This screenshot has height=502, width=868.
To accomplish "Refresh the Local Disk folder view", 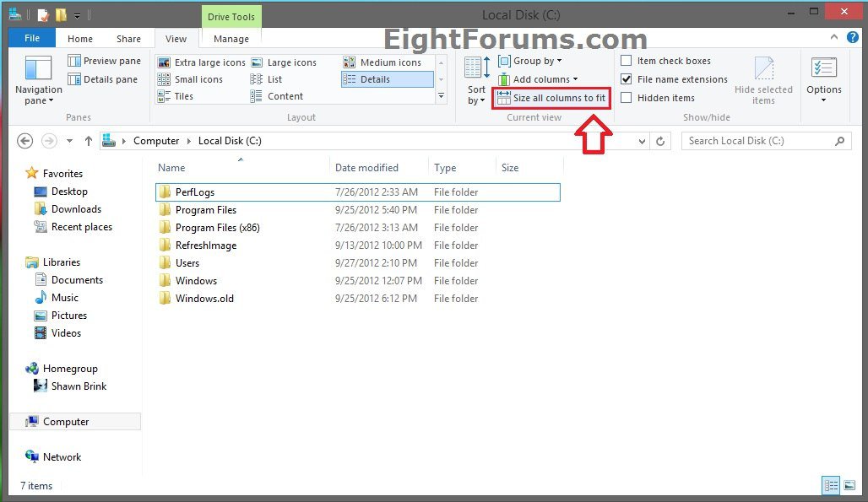I will click(x=660, y=142).
